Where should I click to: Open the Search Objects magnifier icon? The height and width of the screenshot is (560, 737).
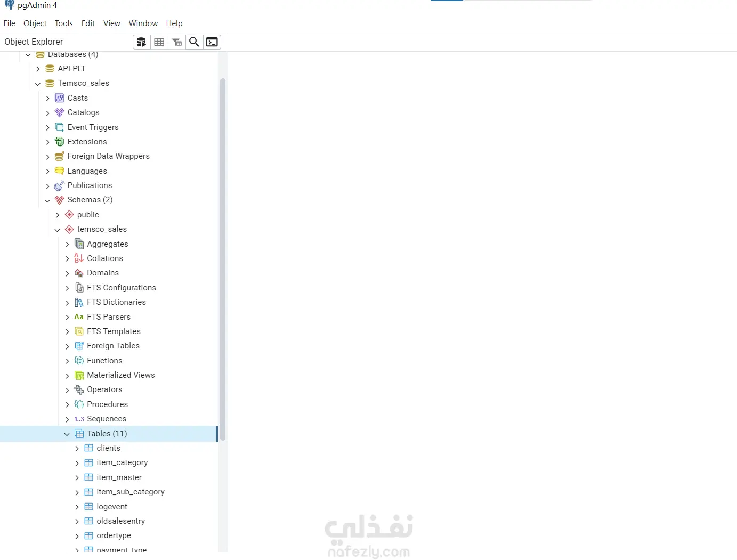(195, 42)
